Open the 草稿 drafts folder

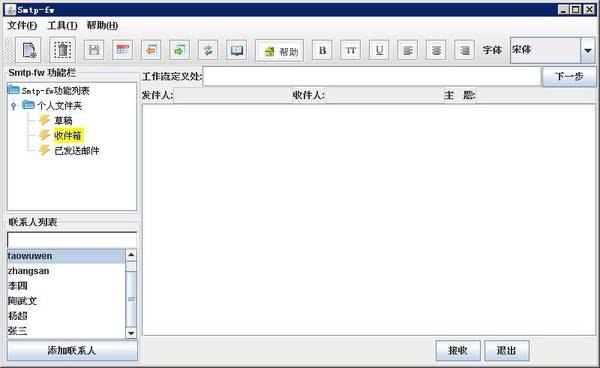point(63,120)
